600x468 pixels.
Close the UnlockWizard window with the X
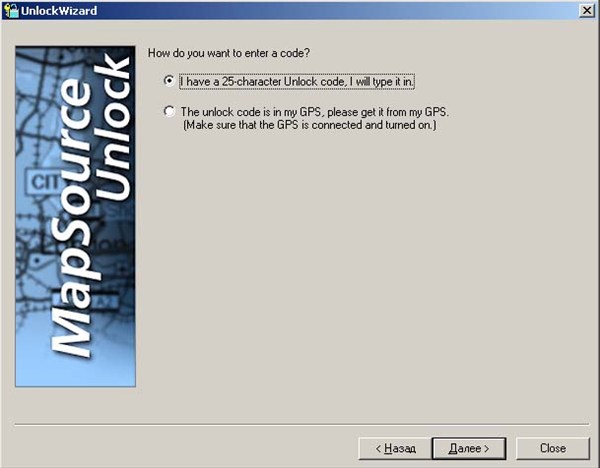click(x=587, y=10)
